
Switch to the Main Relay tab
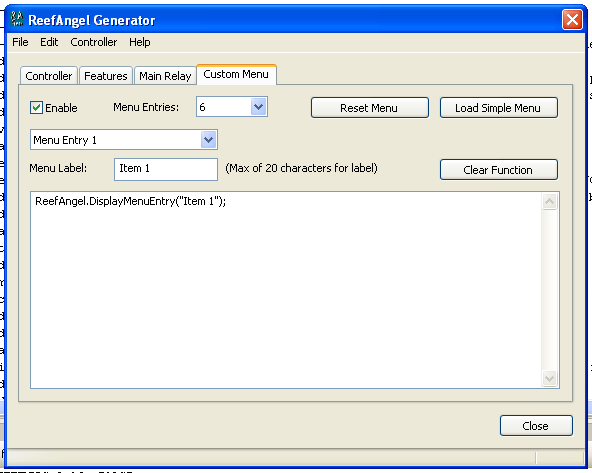pyautogui.click(x=165, y=76)
